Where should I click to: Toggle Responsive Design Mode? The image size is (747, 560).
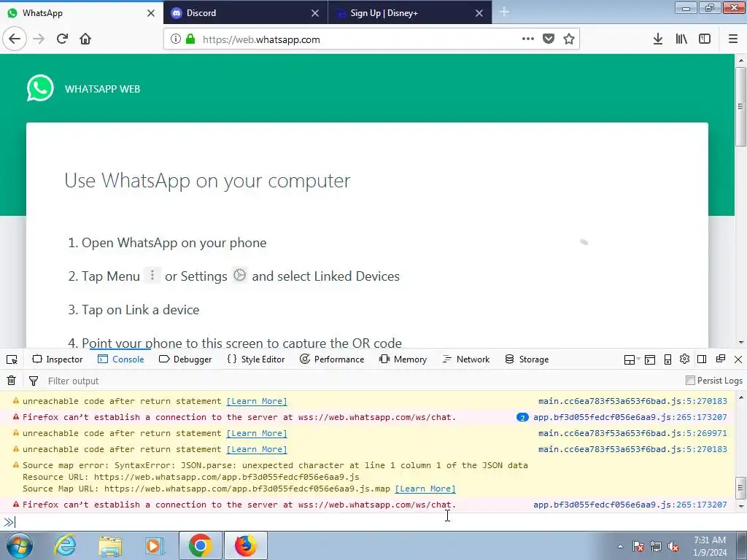pyautogui.click(x=667, y=359)
